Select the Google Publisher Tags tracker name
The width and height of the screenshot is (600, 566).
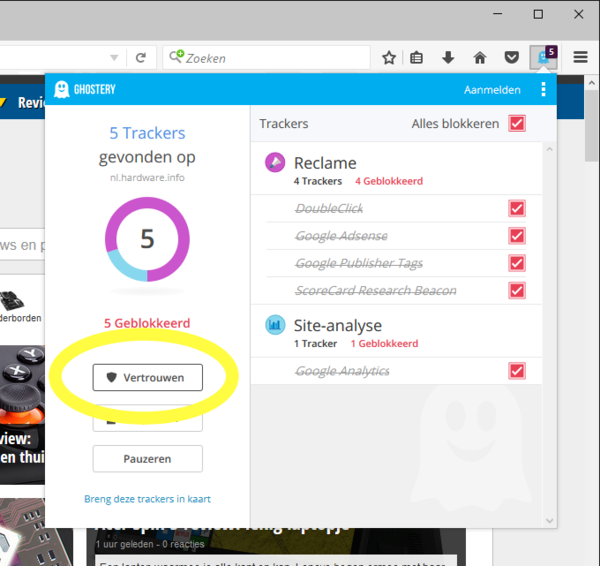pos(359,263)
